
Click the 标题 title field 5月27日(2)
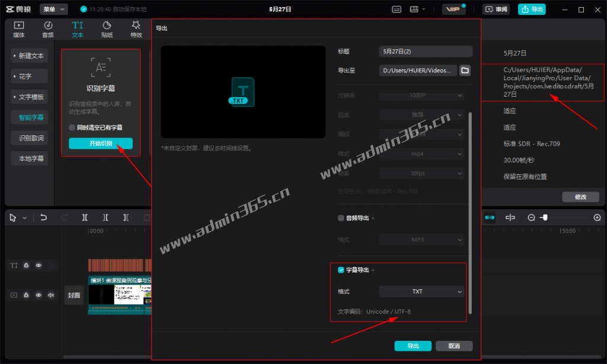point(426,52)
